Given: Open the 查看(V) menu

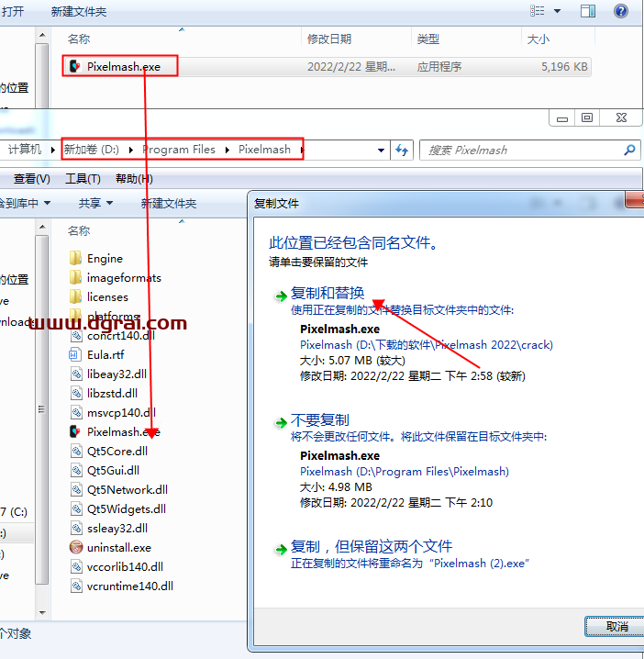Looking at the screenshot, I should click(x=31, y=179).
